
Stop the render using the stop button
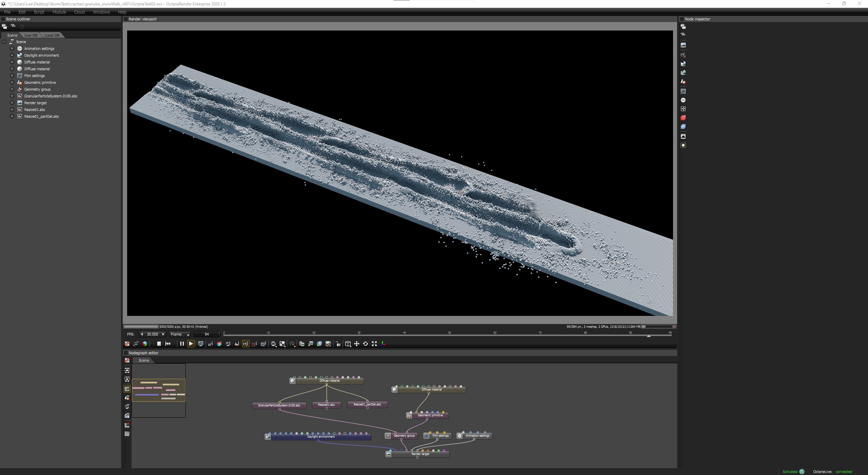pyautogui.click(x=159, y=344)
